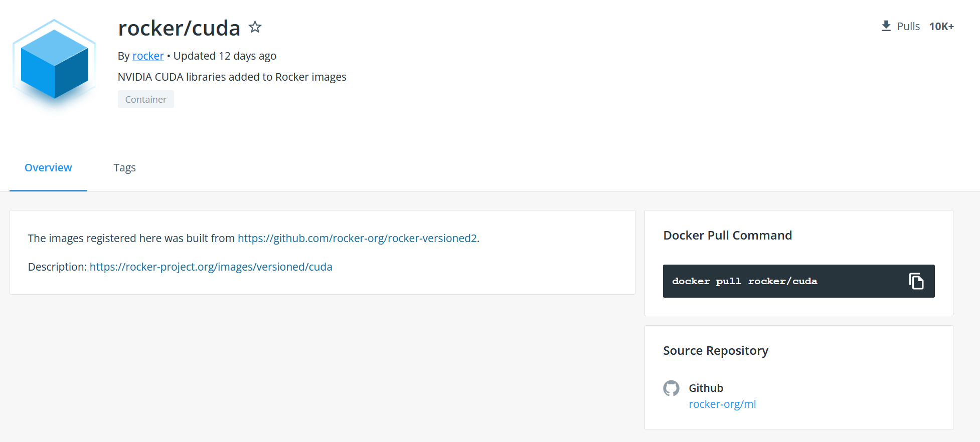The image size is (980, 442).
Task: Click the blue underline indicator under Overview
Action: pyautogui.click(x=48, y=190)
